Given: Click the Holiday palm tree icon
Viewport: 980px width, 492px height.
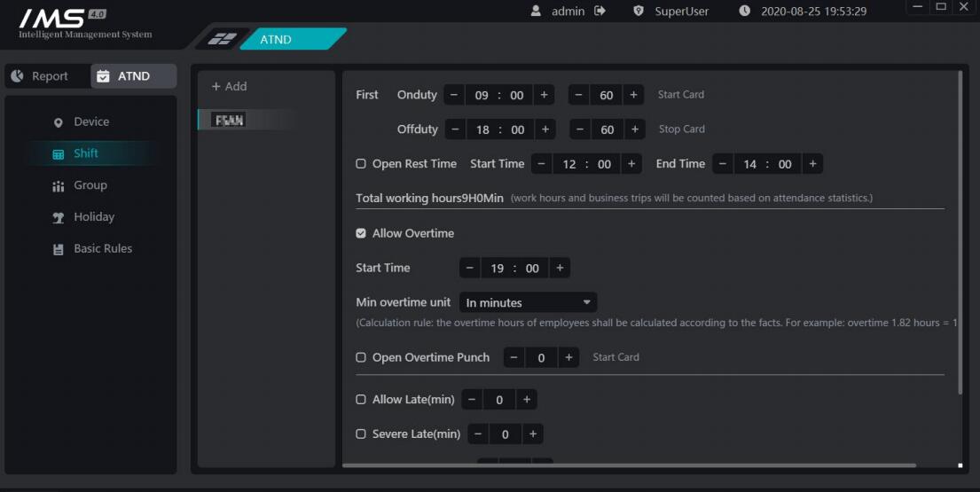Looking at the screenshot, I should tap(59, 218).
